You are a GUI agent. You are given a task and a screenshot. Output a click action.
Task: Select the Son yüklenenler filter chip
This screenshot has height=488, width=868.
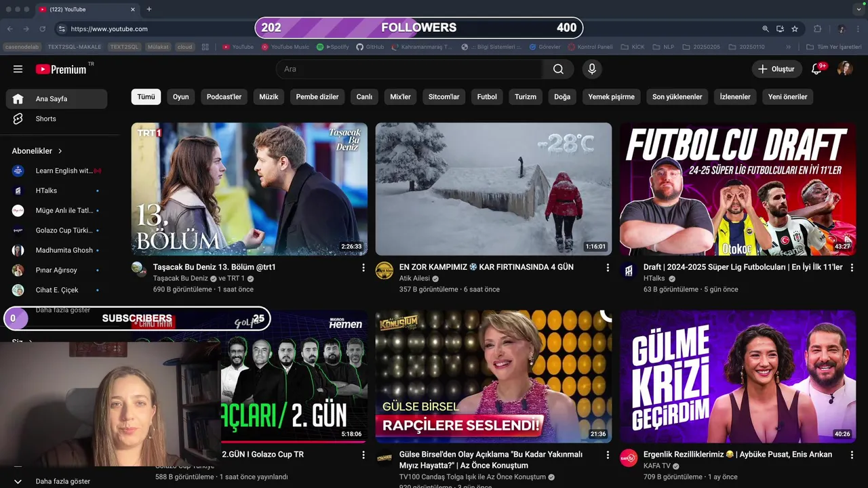point(677,97)
